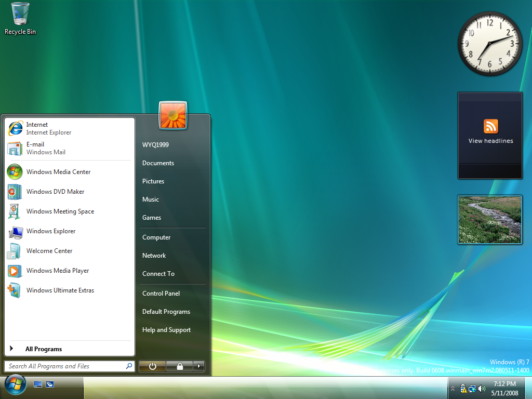Open Music from Start menu
The width and height of the screenshot is (532, 399).
(151, 199)
